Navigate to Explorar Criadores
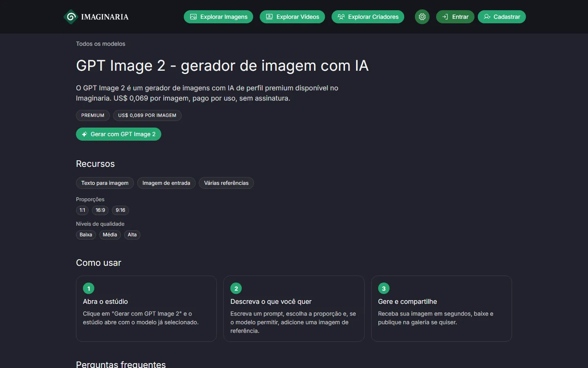588x368 pixels. click(x=368, y=17)
